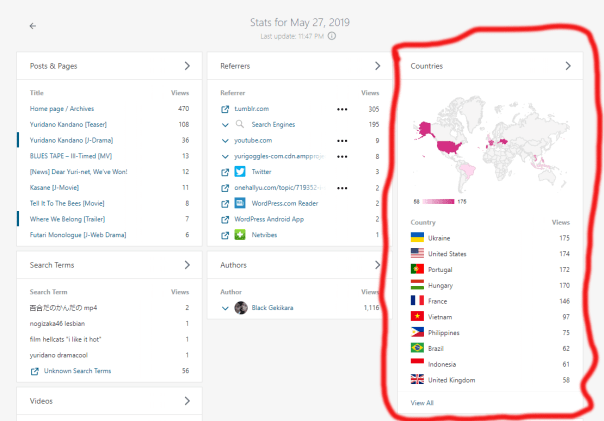Expand the youtube.com referrer row
The width and height of the screenshot is (604, 421).
pyautogui.click(x=225, y=141)
